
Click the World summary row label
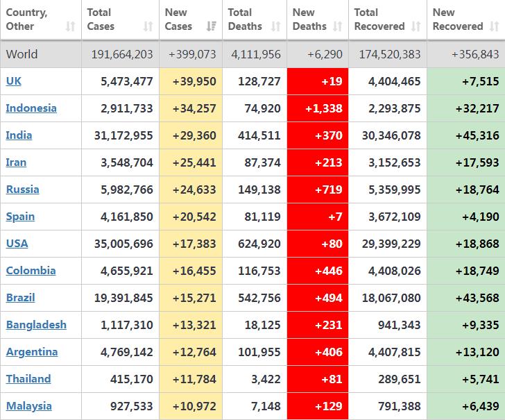click(x=22, y=54)
